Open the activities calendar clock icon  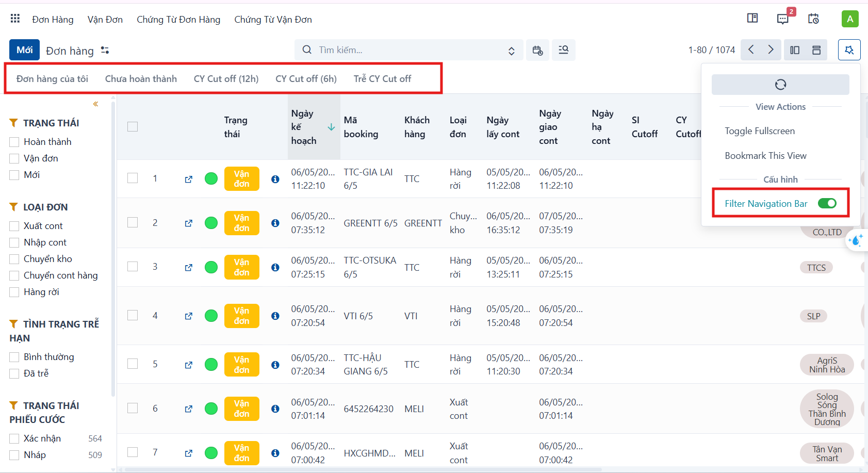pyautogui.click(x=813, y=19)
